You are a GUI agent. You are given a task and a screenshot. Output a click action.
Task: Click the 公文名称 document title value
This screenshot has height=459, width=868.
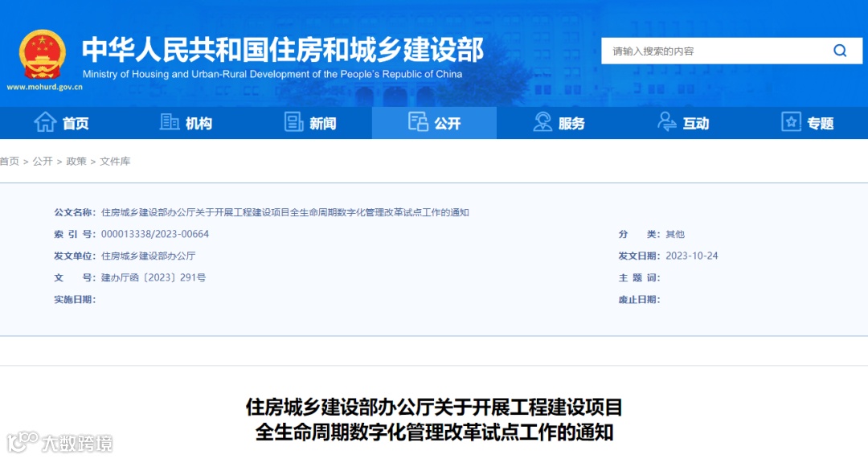285,212
